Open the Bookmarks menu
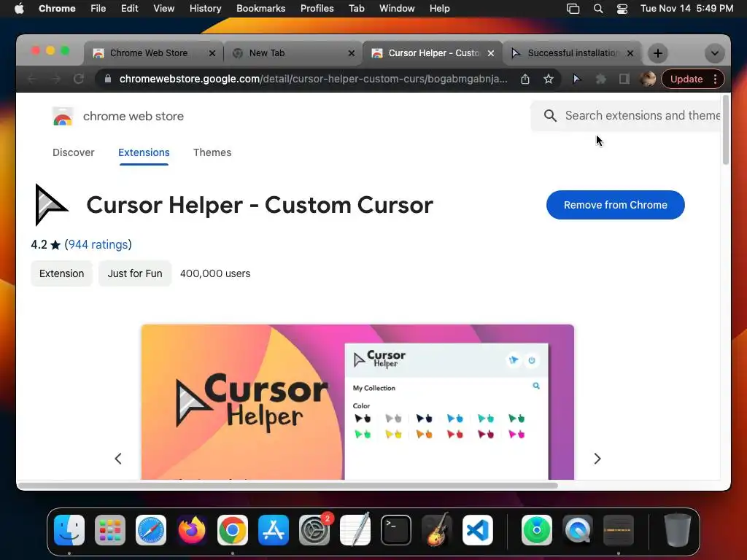This screenshot has width=747, height=560. [260, 9]
